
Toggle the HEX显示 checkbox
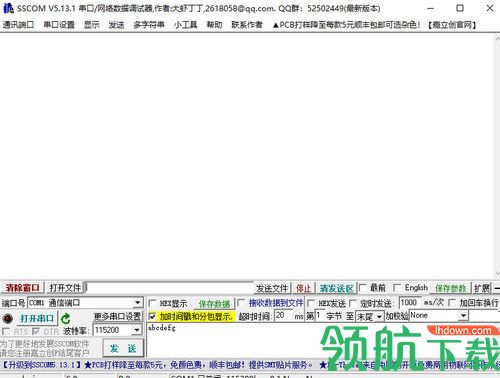[152, 303]
